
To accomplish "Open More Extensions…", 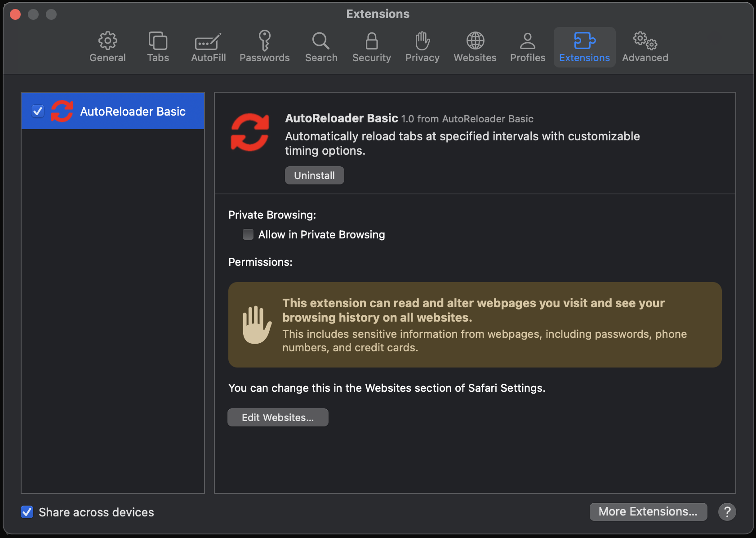I will 648,511.
